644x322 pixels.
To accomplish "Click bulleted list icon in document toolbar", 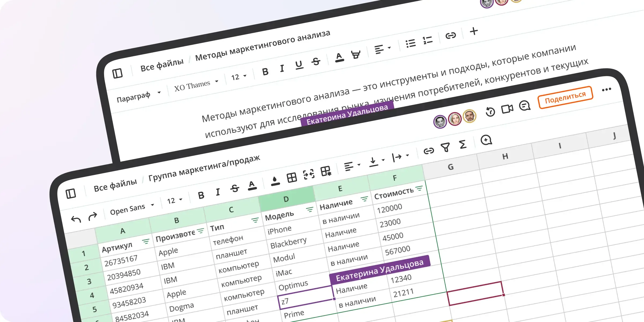I will [411, 43].
